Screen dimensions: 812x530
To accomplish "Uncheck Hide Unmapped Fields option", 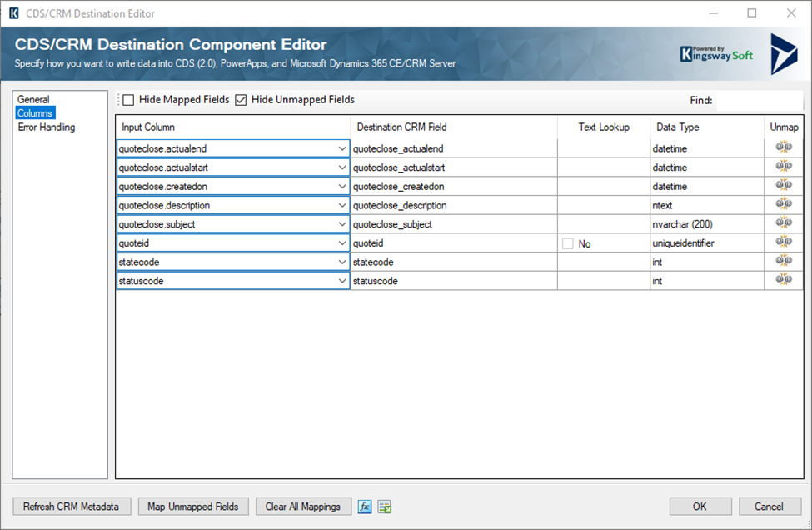I will [242, 100].
